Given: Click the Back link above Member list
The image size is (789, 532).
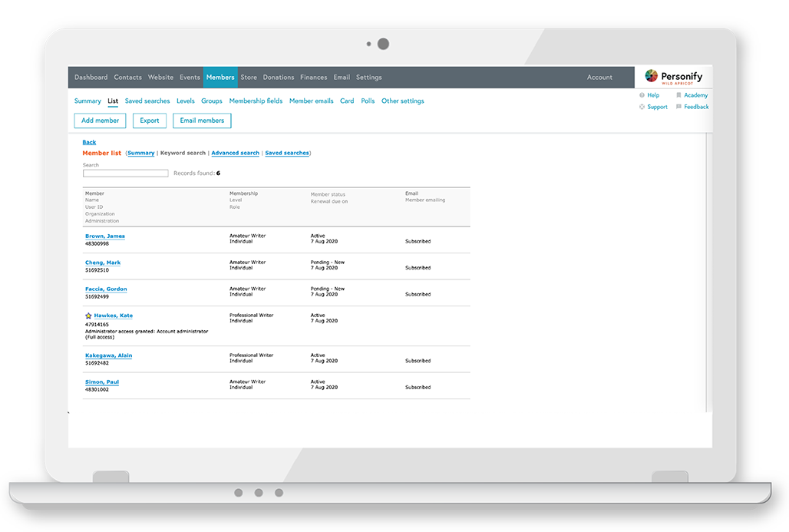Looking at the screenshot, I should pyautogui.click(x=89, y=142).
